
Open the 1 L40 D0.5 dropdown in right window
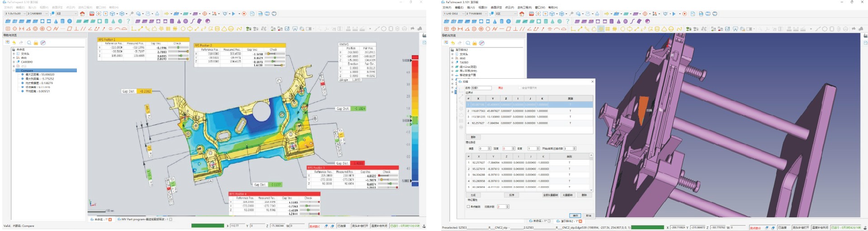454,14
